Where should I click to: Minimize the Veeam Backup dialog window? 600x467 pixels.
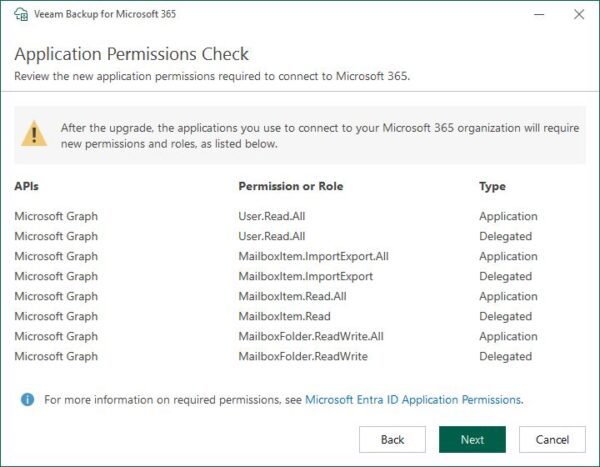click(539, 15)
